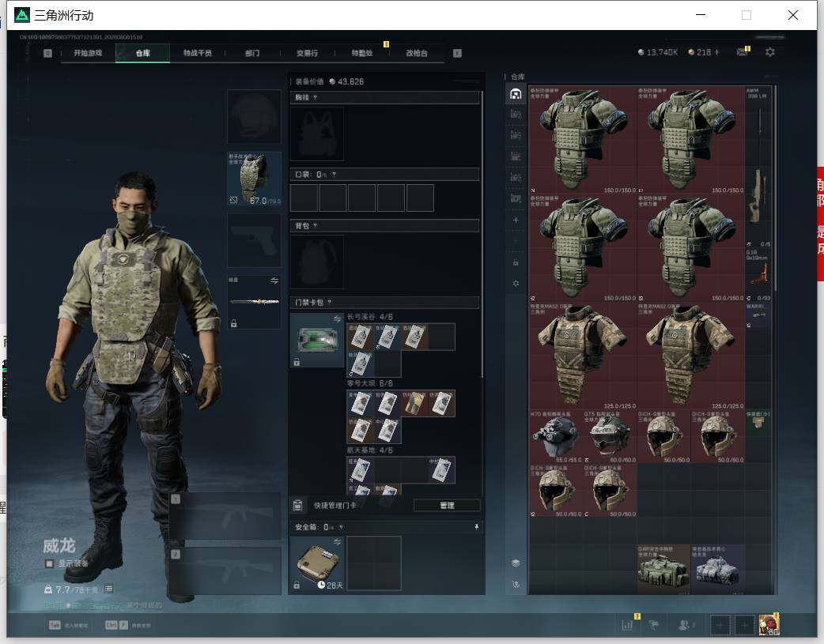This screenshot has height=644, width=824.
Task: Click the 13,740K currency balance
Action: tap(657, 52)
